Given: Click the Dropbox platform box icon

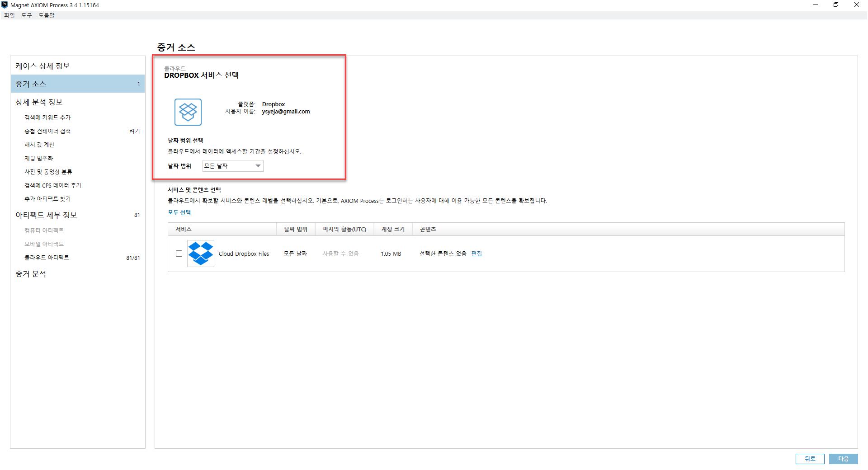Looking at the screenshot, I should click(x=188, y=112).
